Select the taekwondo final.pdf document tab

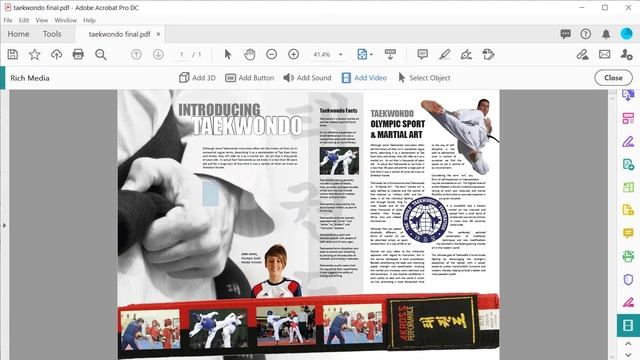[x=120, y=34]
